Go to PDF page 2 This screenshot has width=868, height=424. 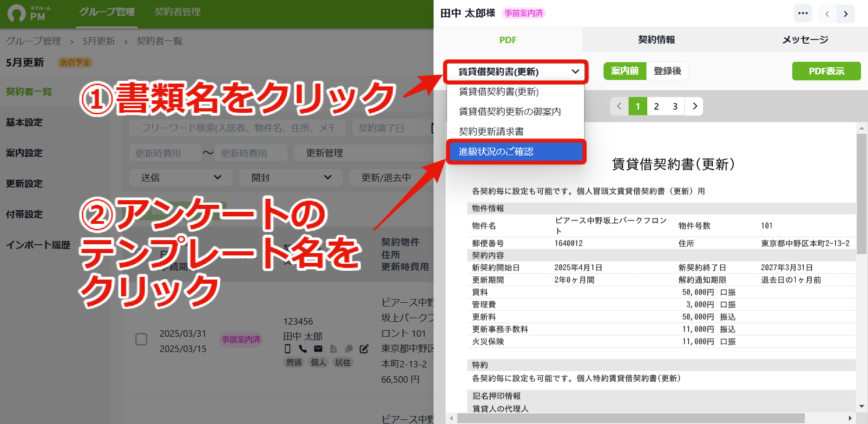click(x=657, y=106)
